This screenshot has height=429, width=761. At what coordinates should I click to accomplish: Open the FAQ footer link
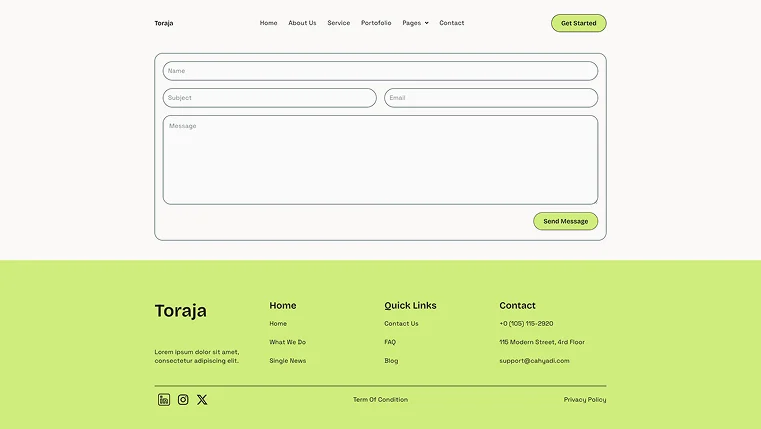[x=390, y=342]
